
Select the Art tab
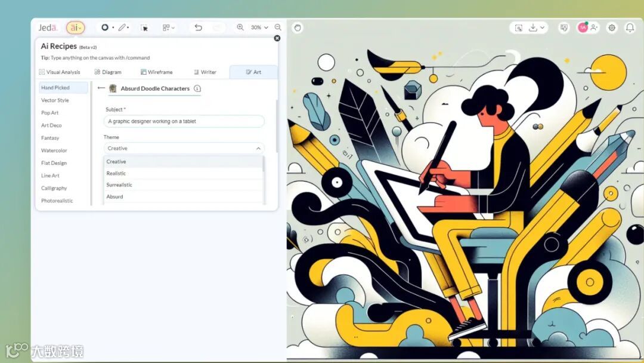point(253,72)
